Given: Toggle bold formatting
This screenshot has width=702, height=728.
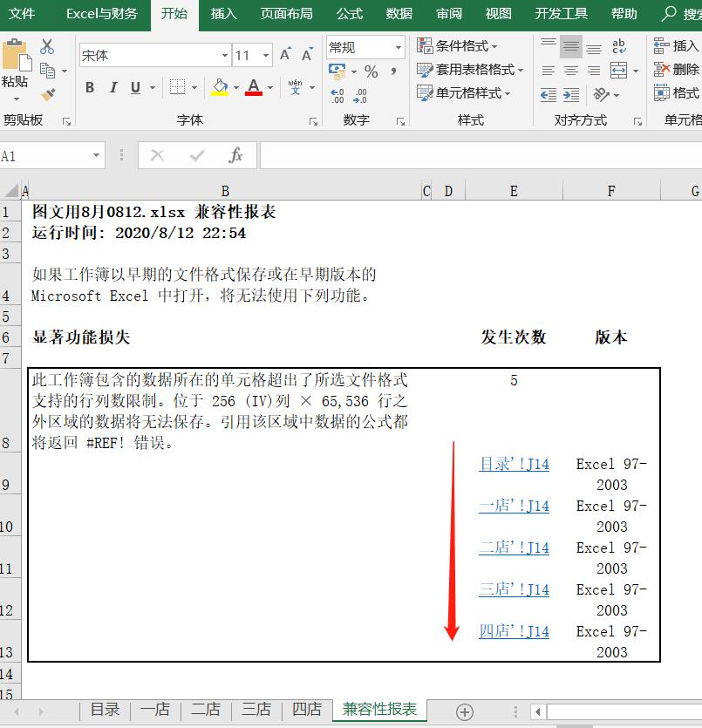Looking at the screenshot, I should coord(89,87).
